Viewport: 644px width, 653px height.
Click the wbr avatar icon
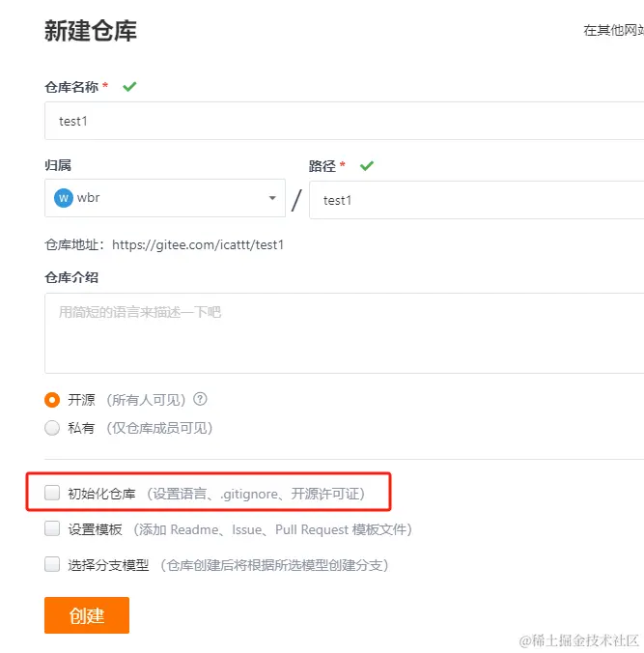click(64, 197)
